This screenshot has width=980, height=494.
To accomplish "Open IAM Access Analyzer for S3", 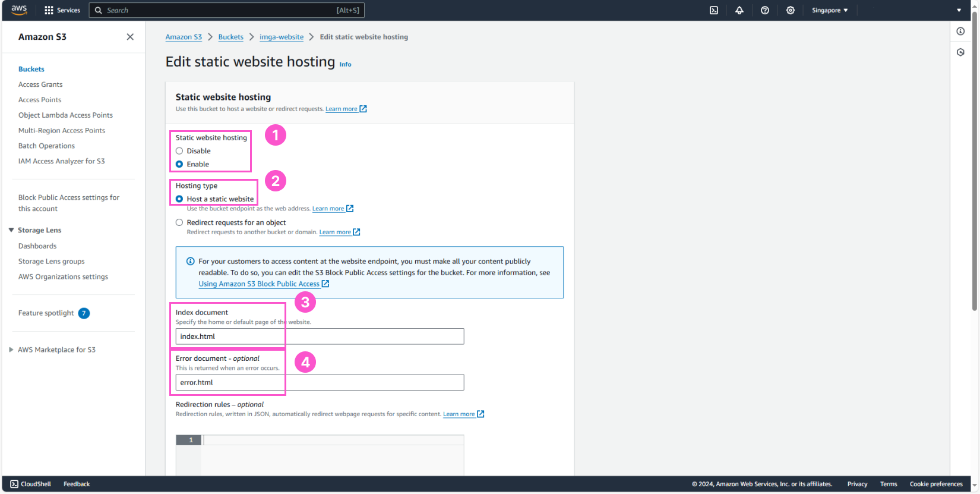I will click(62, 161).
